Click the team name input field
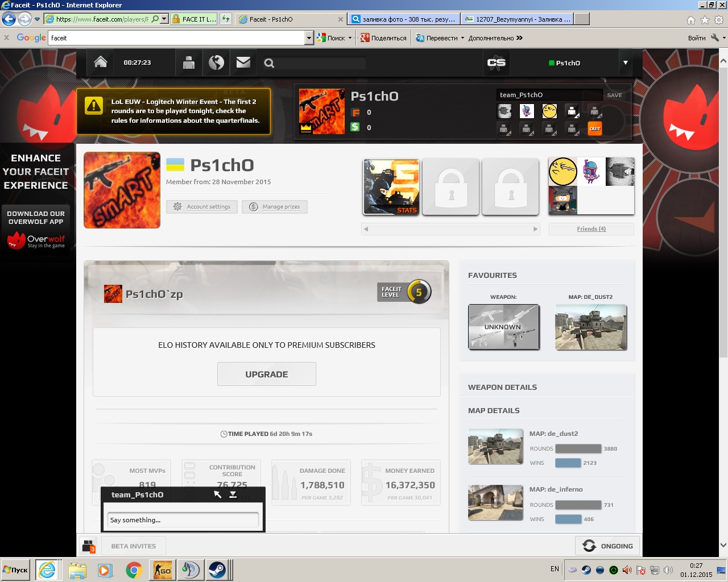This screenshot has width=728, height=582. (549, 95)
